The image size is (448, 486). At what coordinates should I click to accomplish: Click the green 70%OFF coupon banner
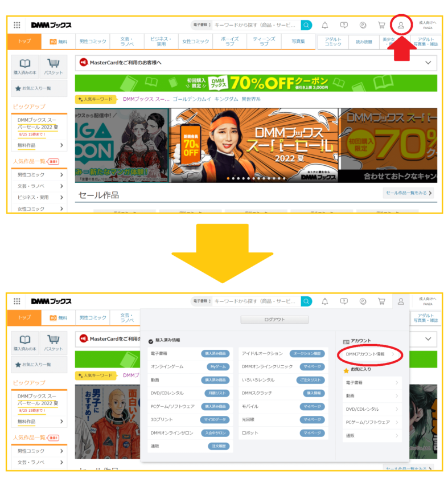coord(256,83)
